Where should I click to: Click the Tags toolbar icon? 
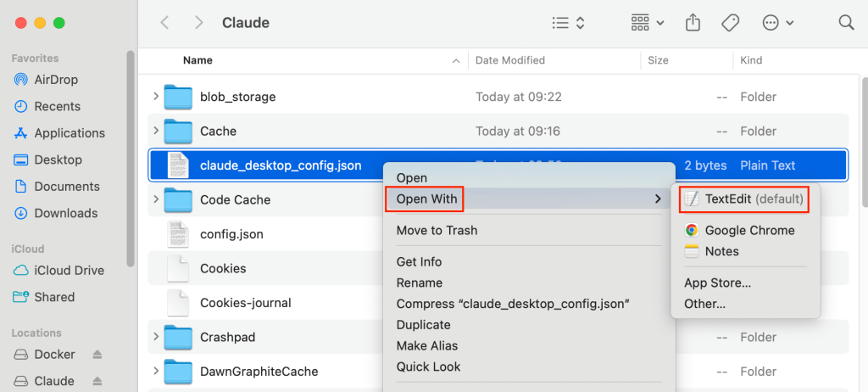[730, 23]
